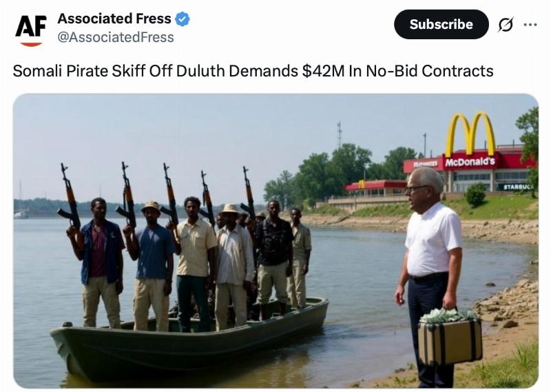Visit the @AssociatedFress handle link

pyautogui.click(x=116, y=37)
